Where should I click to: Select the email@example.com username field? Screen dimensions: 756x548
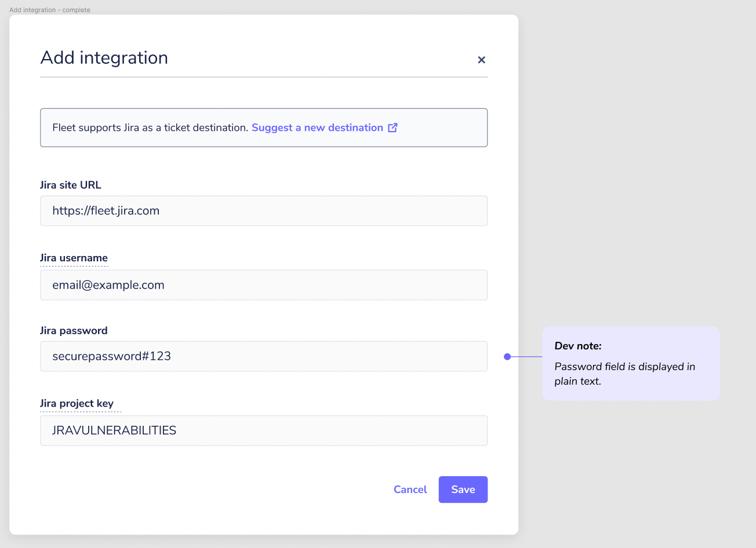coord(263,284)
